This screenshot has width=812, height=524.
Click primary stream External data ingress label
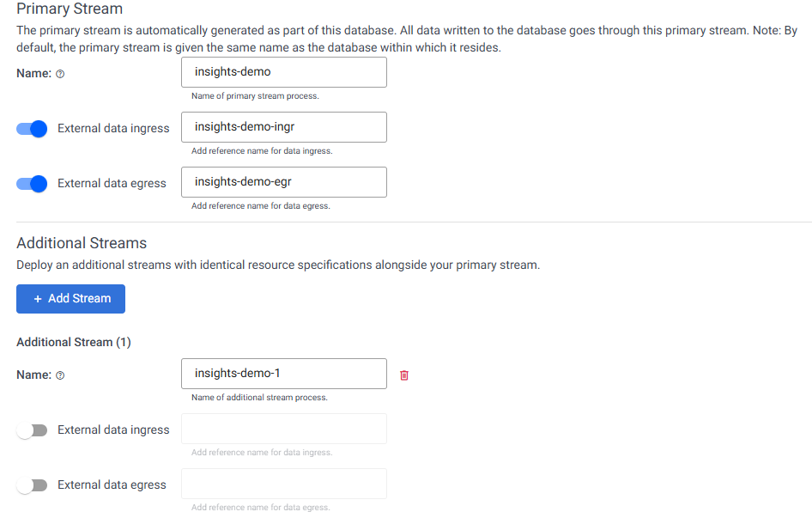(x=113, y=129)
